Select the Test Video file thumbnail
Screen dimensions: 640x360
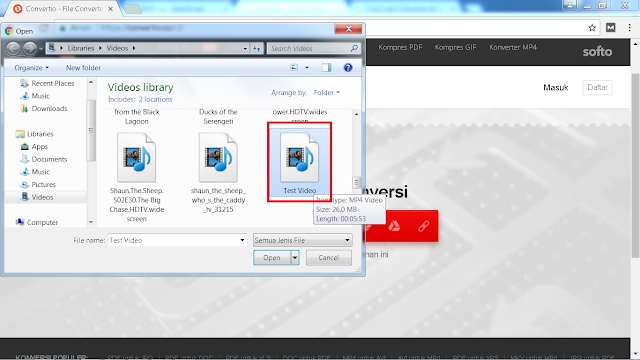[x=300, y=162]
